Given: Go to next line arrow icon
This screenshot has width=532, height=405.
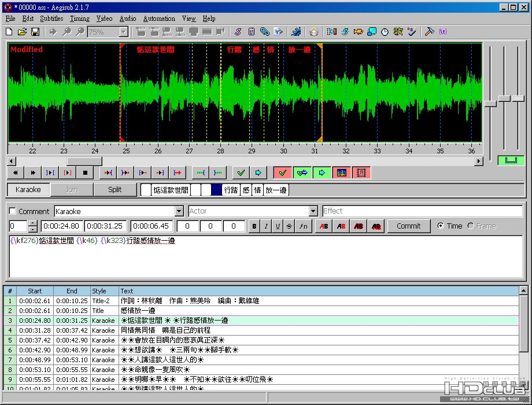Looking at the screenshot, I should [258, 173].
